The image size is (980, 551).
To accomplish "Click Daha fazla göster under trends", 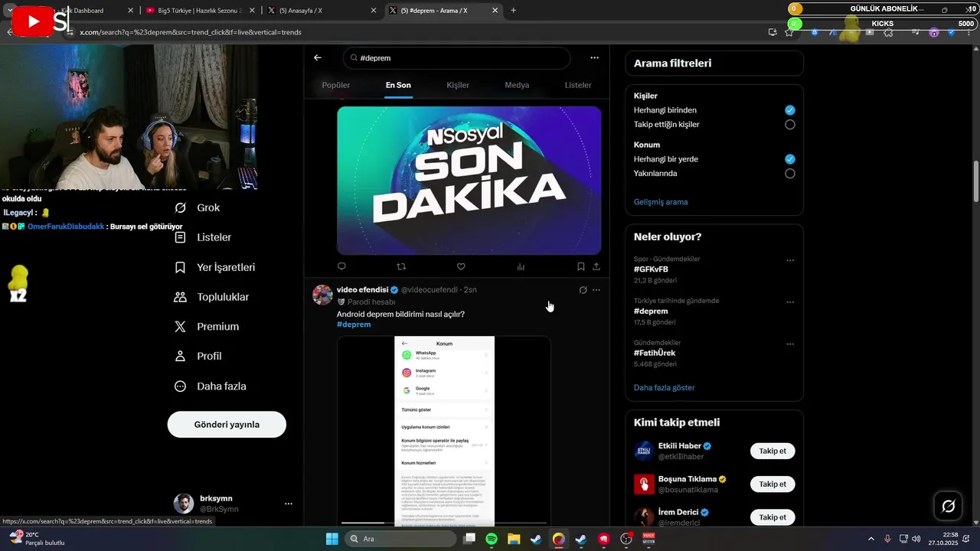I will tap(665, 387).
